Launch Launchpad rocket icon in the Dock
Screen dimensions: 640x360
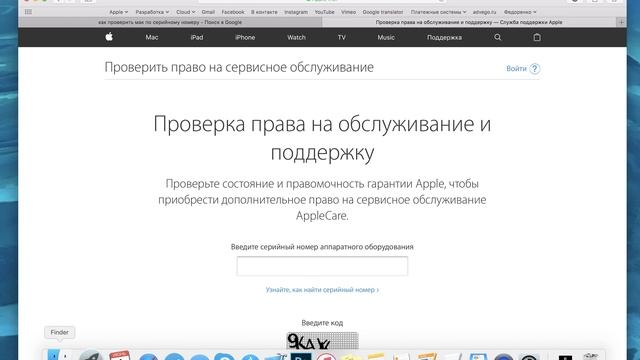click(91, 355)
